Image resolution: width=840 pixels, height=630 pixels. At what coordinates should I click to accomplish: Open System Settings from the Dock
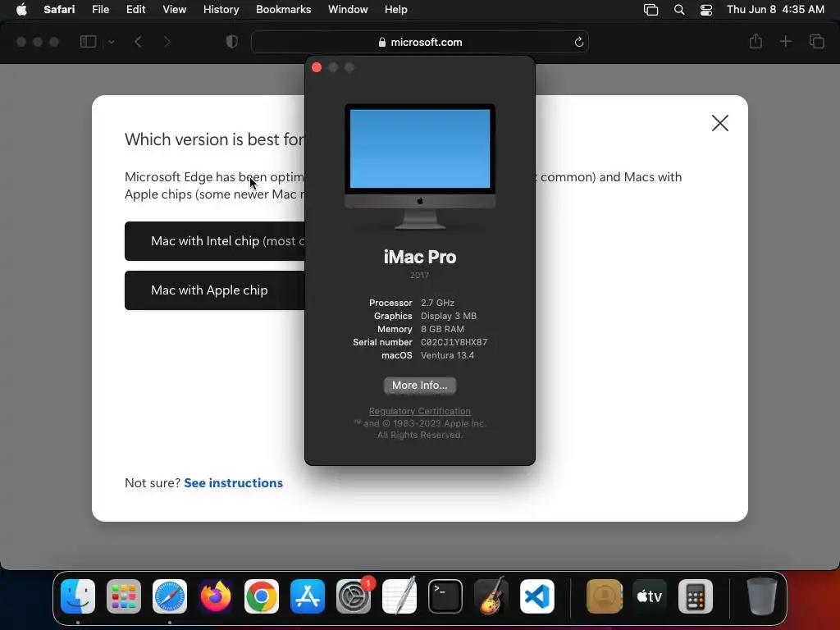[354, 596]
